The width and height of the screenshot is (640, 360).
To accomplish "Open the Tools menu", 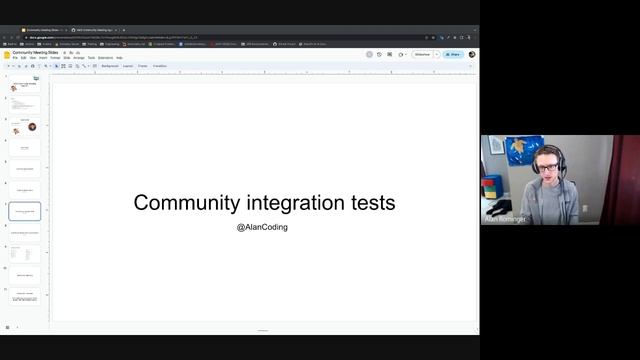I will 91,58.
